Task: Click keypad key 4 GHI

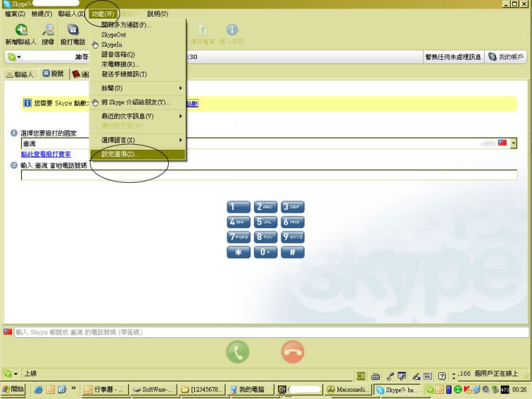Action: coord(239,222)
